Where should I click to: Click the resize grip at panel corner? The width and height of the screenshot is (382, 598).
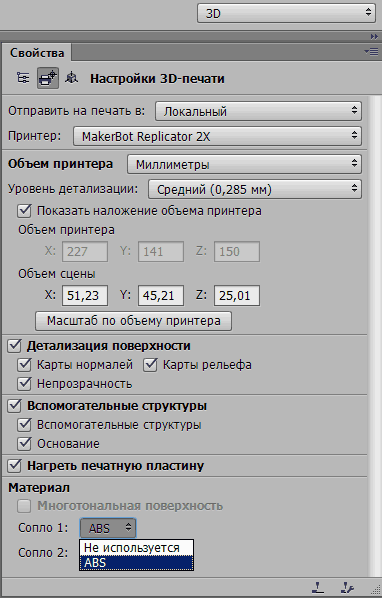tap(375, 590)
